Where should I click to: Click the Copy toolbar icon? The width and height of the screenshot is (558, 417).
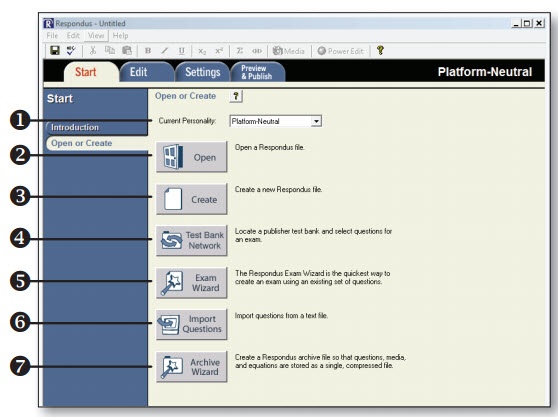click(110, 51)
